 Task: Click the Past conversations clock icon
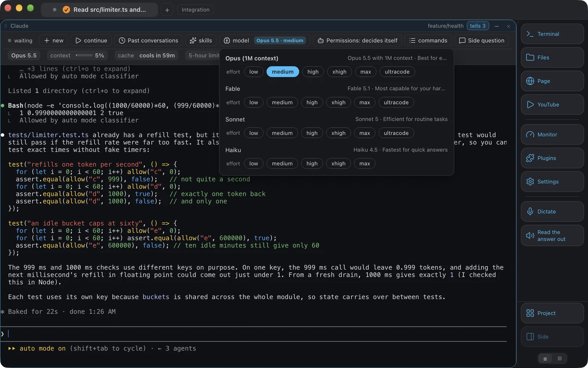(122, 40)
